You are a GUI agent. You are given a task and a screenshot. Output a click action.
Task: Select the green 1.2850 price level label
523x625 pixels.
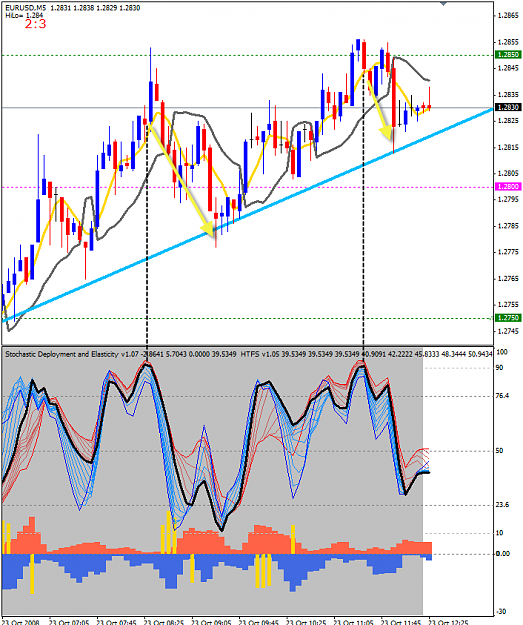(x=508, y=55)
